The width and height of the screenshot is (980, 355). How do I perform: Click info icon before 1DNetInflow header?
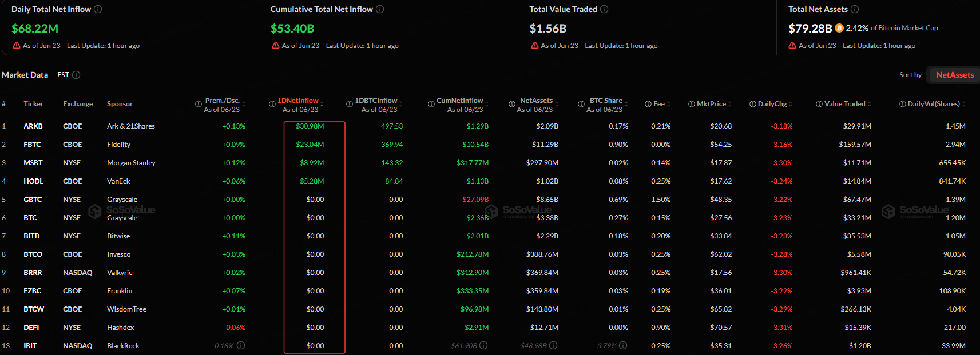point(272,104)
